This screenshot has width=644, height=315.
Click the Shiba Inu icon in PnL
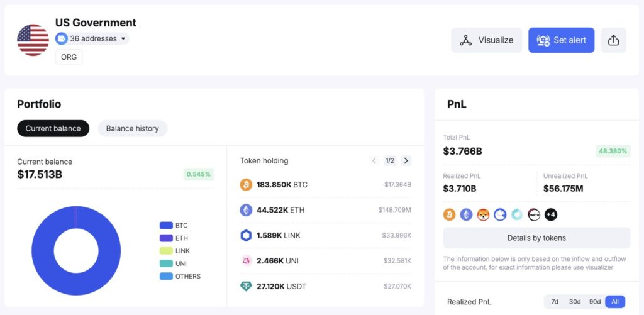pos(483,215)
